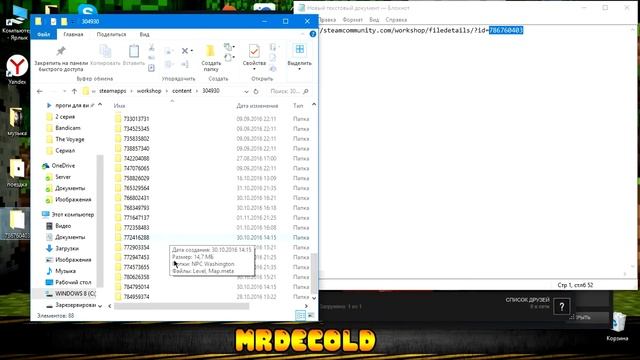Switch to large icons view in status bar

[311, 315]
